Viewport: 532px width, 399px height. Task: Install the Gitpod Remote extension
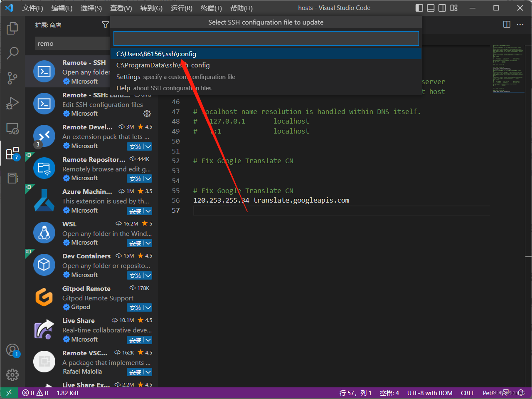point(135,307)
